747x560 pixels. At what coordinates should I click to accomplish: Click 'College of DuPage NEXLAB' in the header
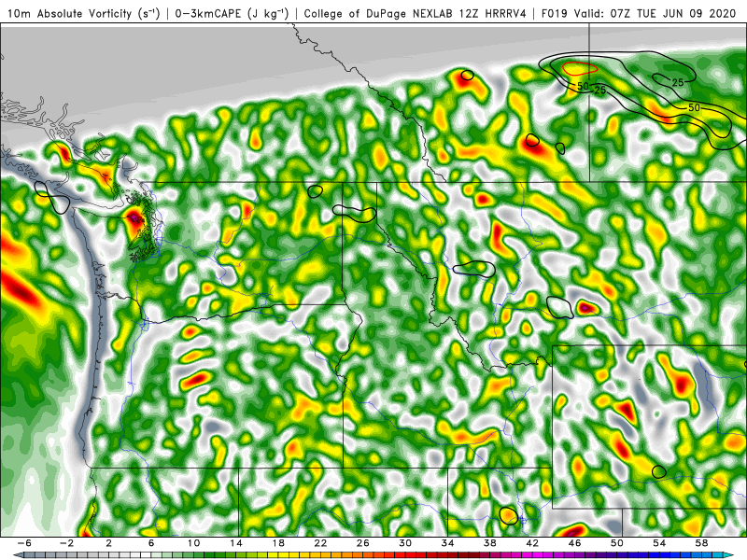[379, 13]
